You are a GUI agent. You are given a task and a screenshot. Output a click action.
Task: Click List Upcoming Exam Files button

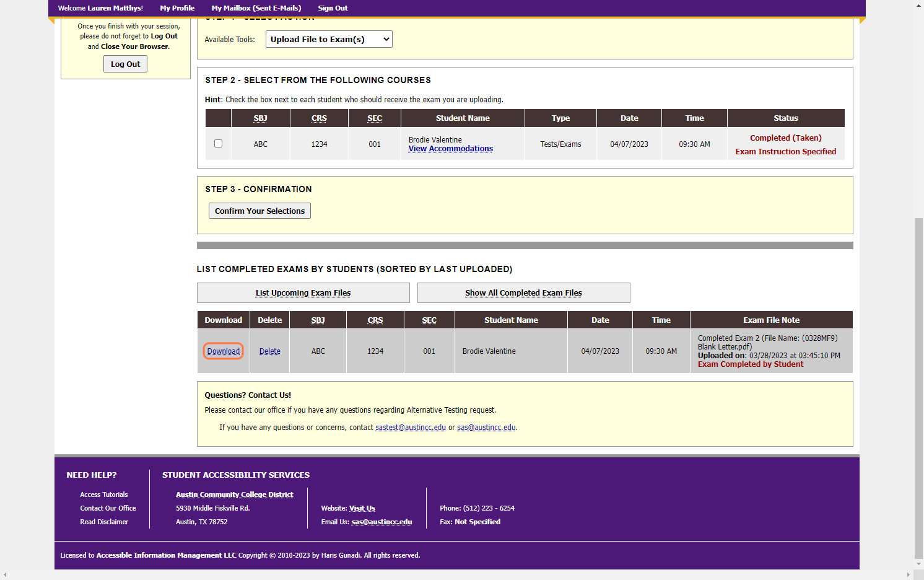pyautogui.click(x=303, y=293)
